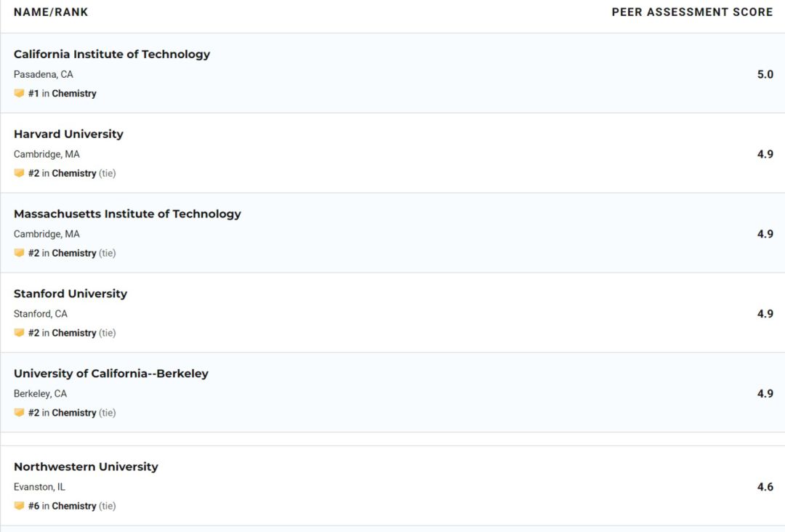Viewport: 785px width, 532px height.
Task: Visit the Northwestern University listing
Action: point(86,467)
